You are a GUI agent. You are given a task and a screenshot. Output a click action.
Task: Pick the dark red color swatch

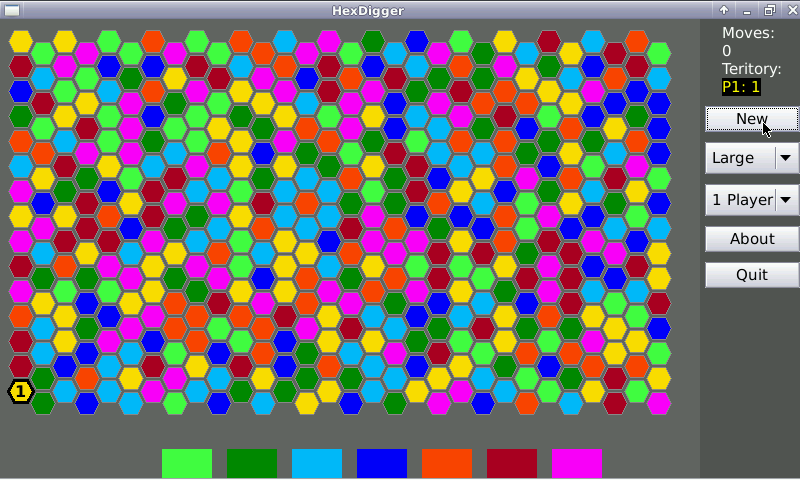coord(512,464)
